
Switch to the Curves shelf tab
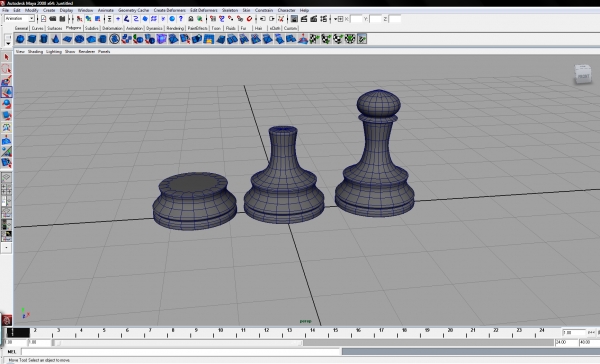point(37,28)
